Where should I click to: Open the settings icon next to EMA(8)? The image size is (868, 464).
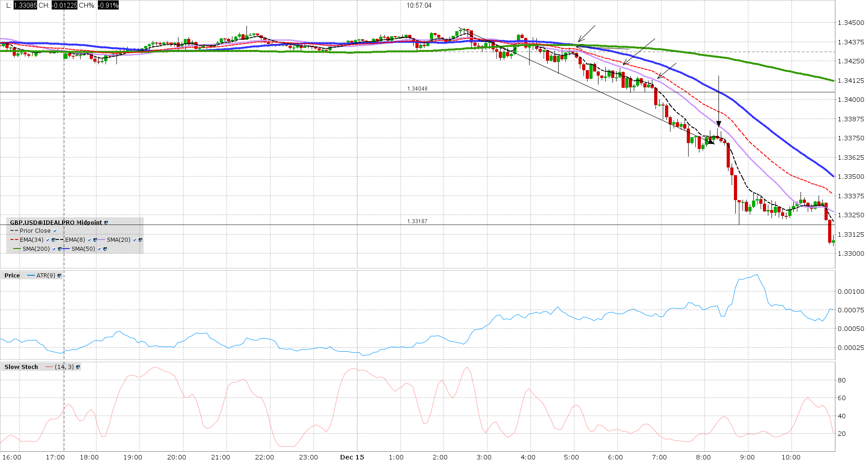[95, 240]
